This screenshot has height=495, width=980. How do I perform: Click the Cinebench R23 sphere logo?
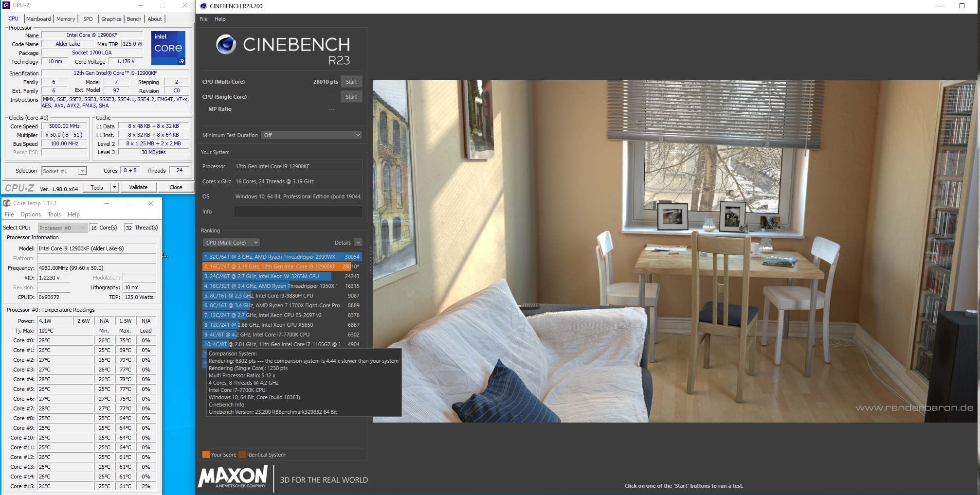click(226, 44)
